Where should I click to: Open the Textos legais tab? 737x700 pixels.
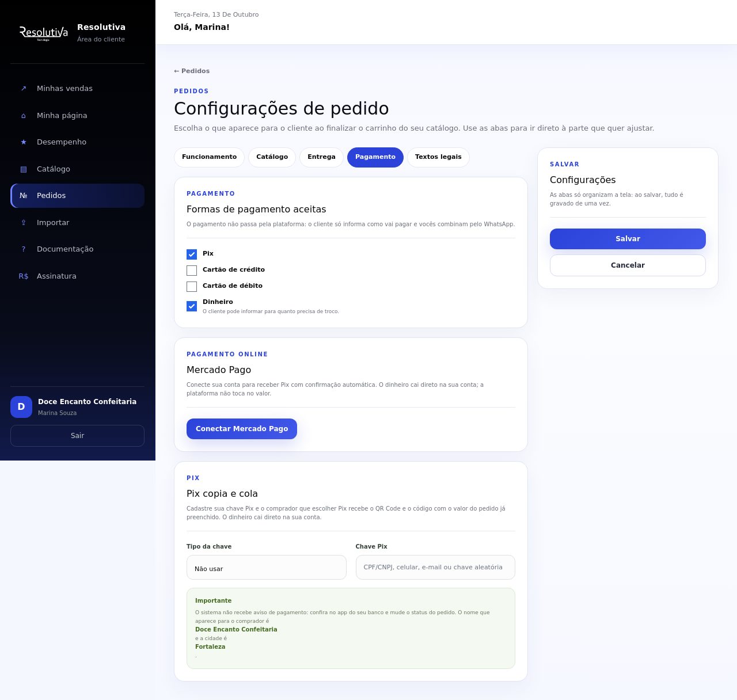click(x=438, y=157)
